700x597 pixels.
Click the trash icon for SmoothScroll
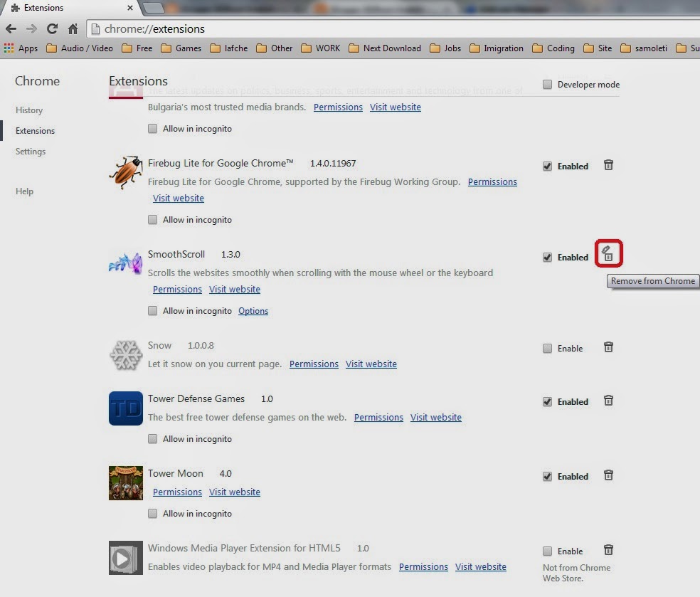click(x=610, y=255)
